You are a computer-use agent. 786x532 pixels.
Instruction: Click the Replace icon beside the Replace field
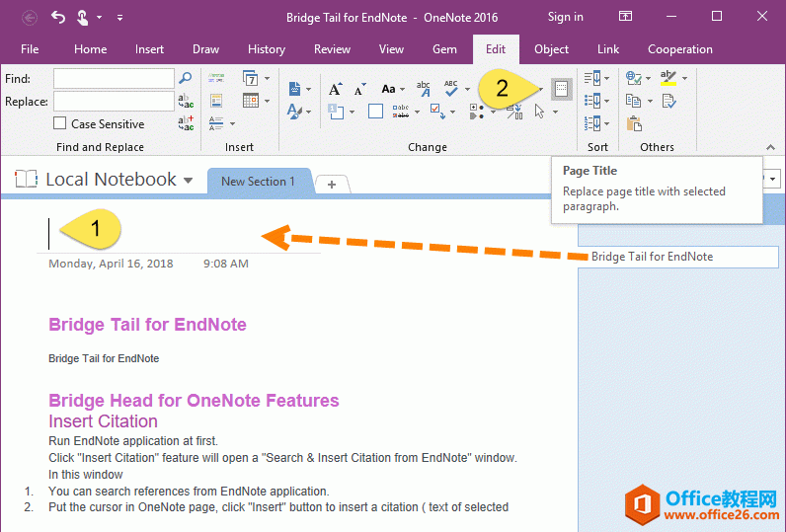pyautogui.click(x=186, y=101)
